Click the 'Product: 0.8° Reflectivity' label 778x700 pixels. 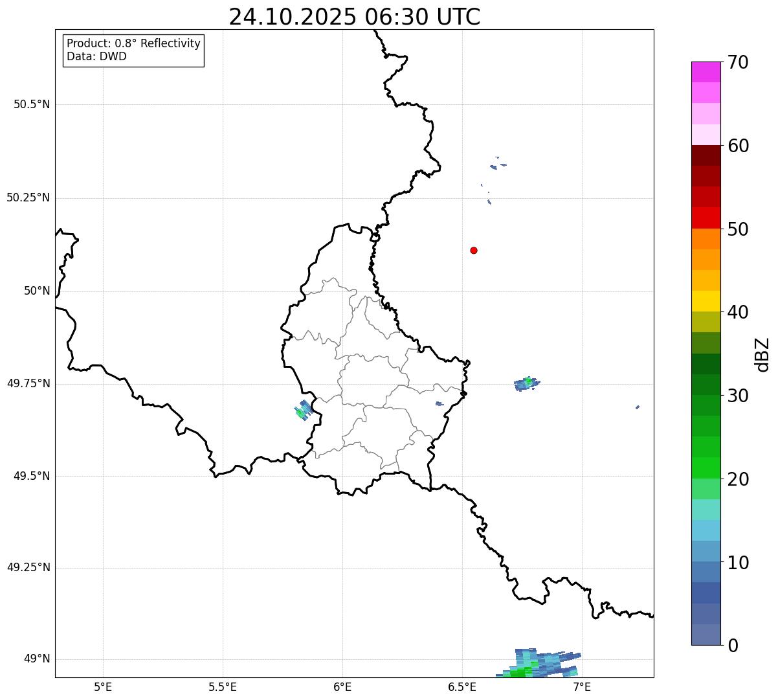pos(134,43)
